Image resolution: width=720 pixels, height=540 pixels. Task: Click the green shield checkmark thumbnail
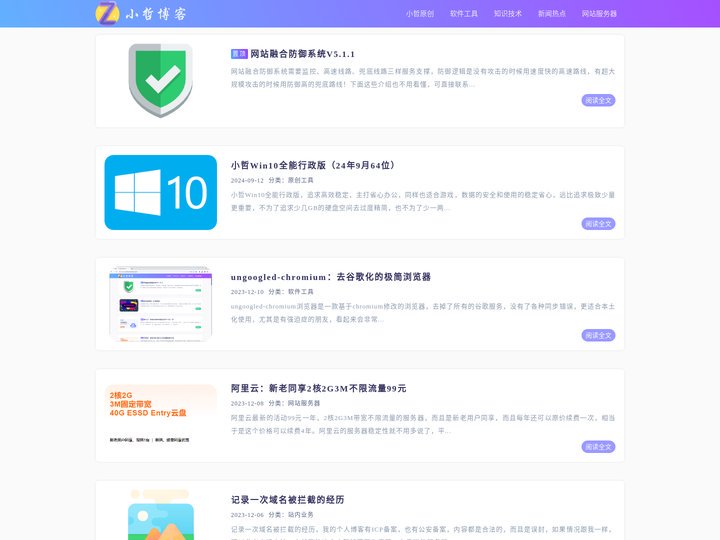click(x=161, y=80)
